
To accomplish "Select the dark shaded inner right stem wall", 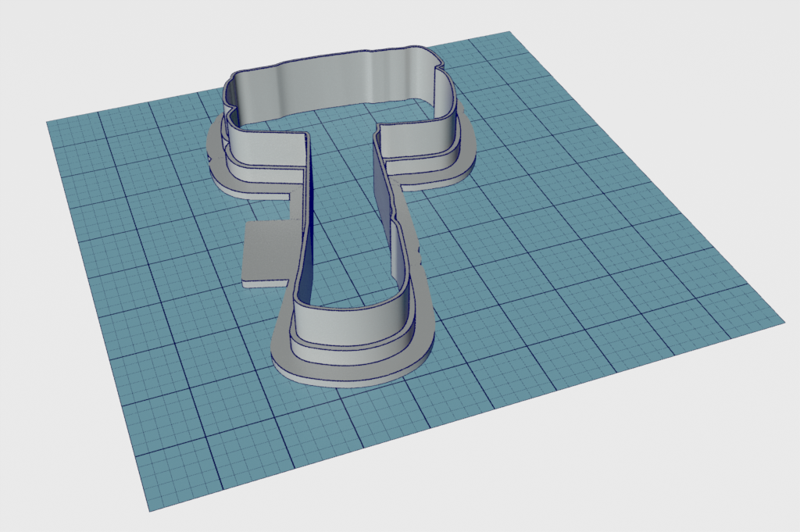I will tap(380, 195).
